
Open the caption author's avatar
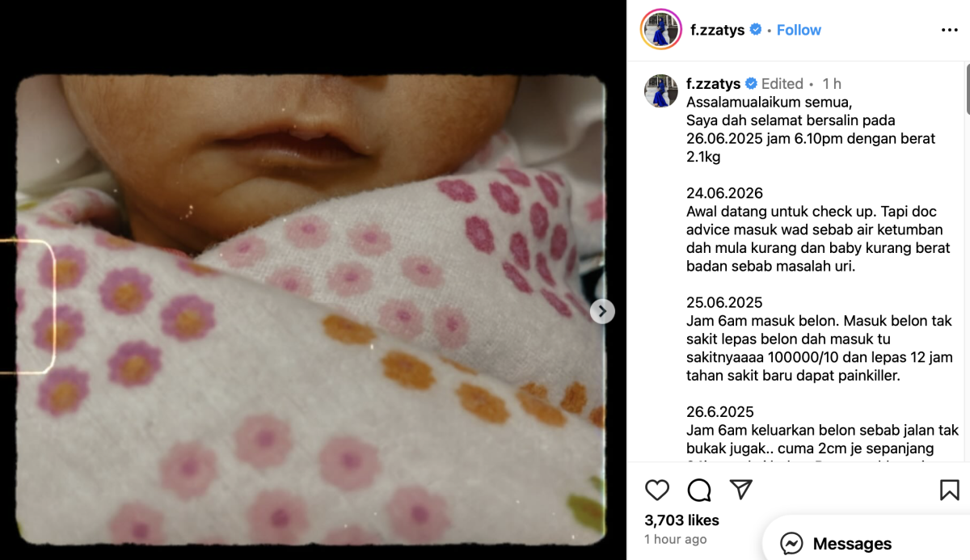point(660,91)
